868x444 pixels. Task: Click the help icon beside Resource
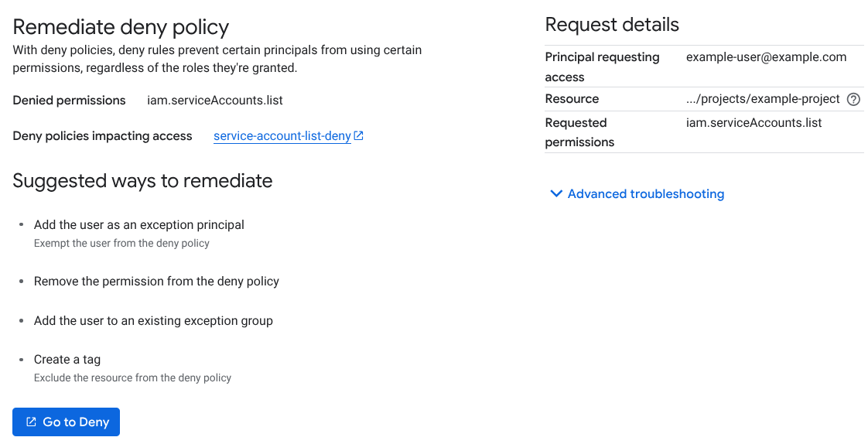pos(853,99)
